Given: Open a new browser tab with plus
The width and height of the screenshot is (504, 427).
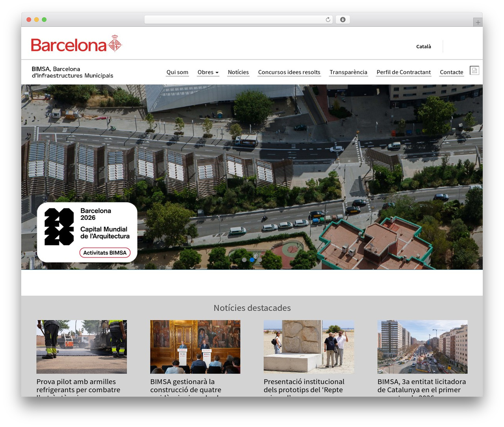Looking at the screenshot, I should [x=478, y=22].
